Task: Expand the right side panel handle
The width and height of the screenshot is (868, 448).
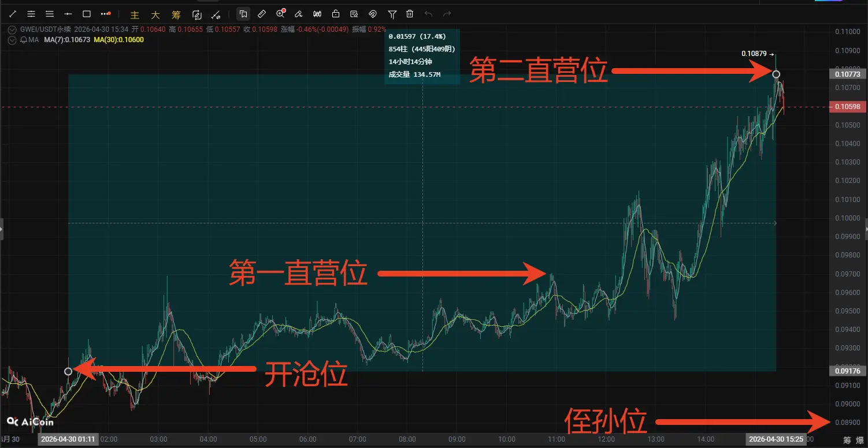Action: pyautogui.click(x=866, y=229)
